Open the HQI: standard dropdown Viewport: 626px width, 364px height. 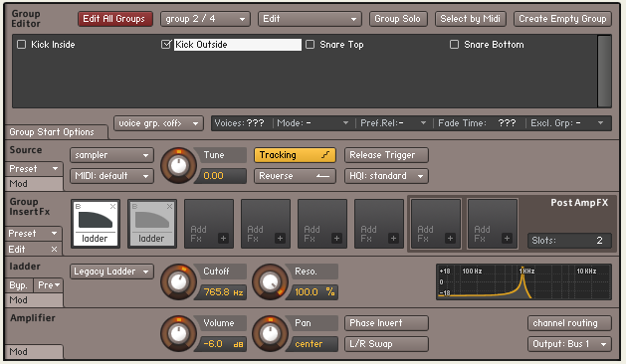click(x=386, y=176)
